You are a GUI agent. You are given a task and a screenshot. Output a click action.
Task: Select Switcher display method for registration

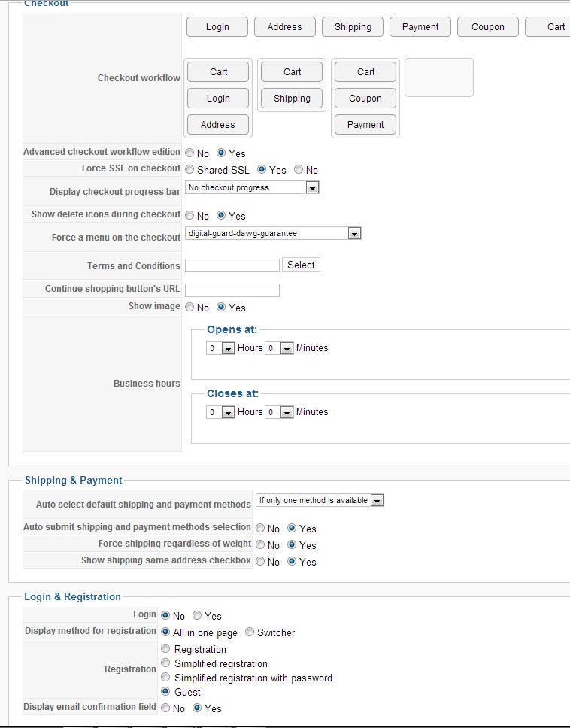pyautogui.click(x=250, y=632)
